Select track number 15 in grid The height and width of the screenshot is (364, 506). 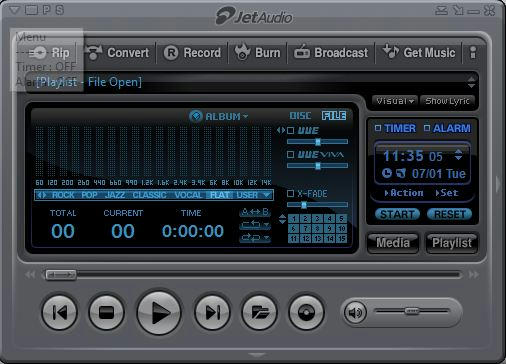[341, 239]
